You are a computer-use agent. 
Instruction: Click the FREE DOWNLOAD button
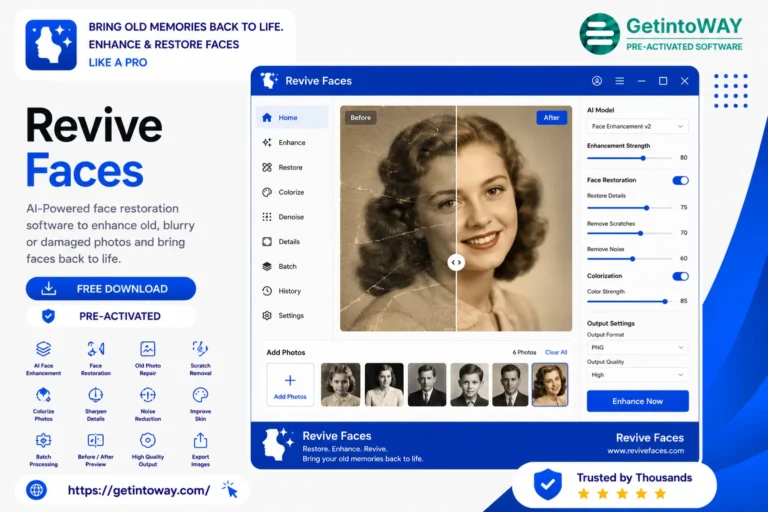tap(111, 289)
